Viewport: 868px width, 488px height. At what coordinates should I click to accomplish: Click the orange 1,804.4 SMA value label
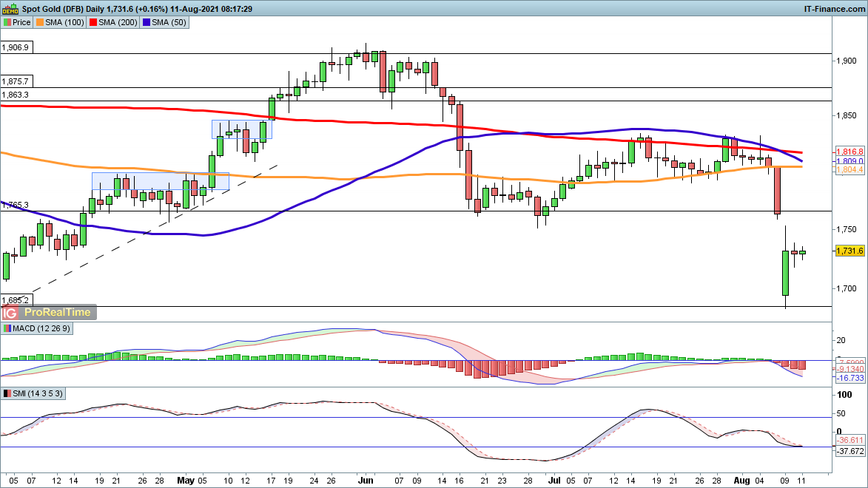850,169
